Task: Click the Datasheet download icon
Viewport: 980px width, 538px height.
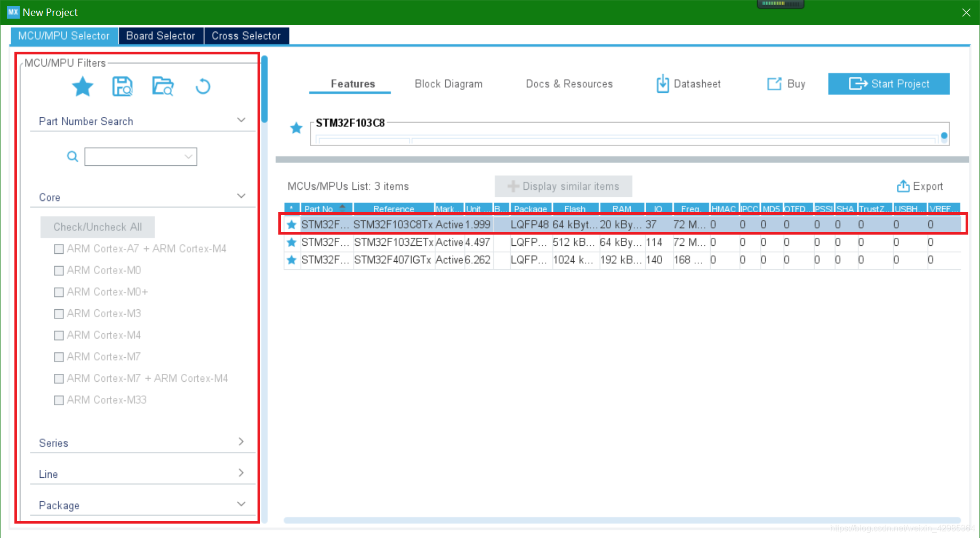Action: click(x=662, y=84)
